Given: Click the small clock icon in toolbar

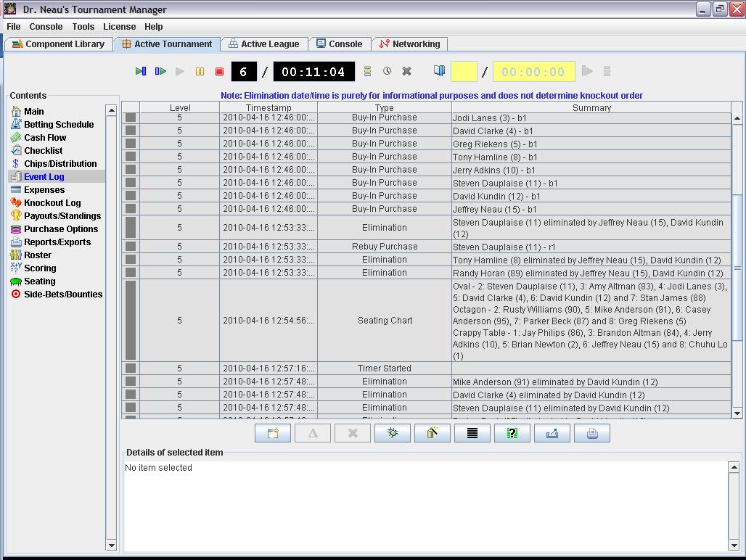Looking at the screenshot, I should [x=388, y=71].
